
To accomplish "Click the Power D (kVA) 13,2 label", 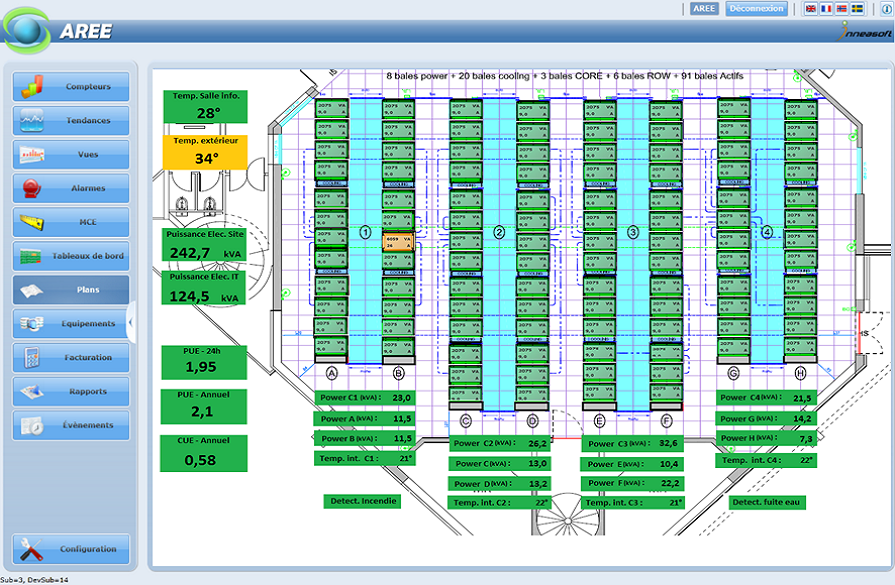I will (x=499, y=484).
